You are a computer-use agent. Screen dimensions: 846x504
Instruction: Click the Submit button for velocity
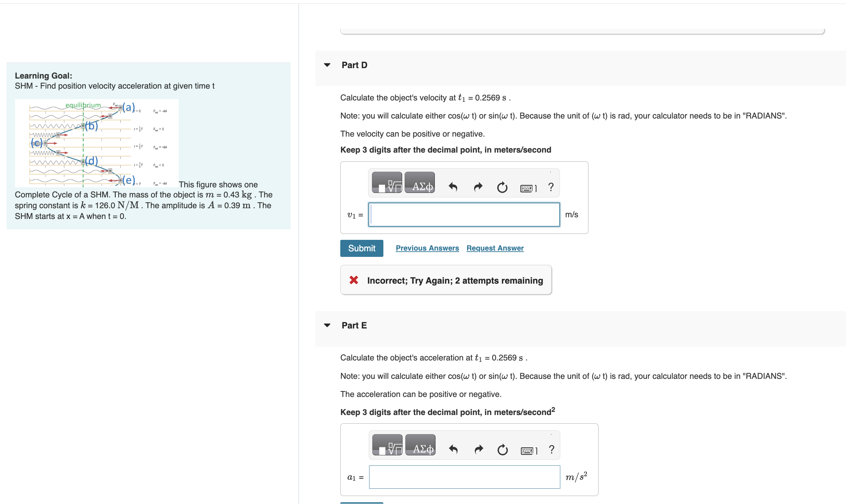361,248
